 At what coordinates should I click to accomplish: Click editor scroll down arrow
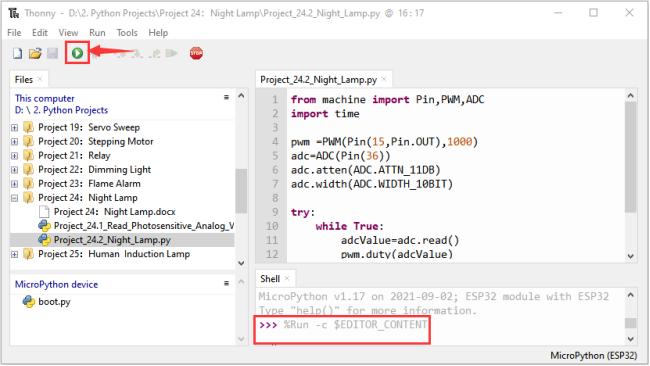[x=631, y=256]
